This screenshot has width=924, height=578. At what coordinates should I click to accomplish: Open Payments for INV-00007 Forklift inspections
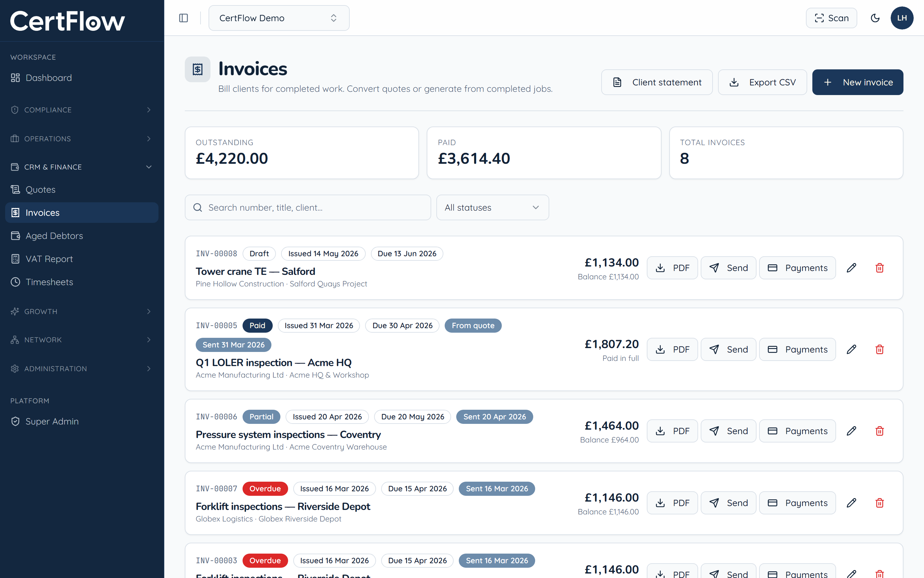(797, 503)
